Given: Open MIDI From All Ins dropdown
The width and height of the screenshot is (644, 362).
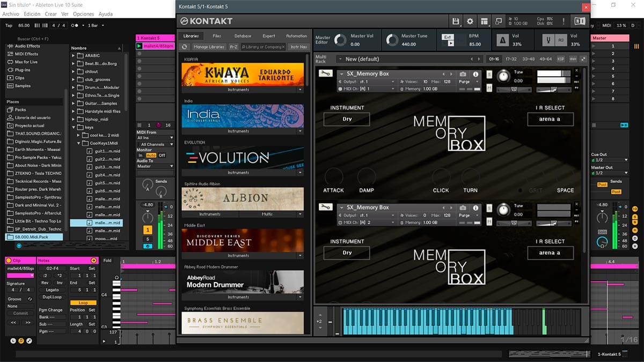Looking at the screenshot, I should click(156, 138).
